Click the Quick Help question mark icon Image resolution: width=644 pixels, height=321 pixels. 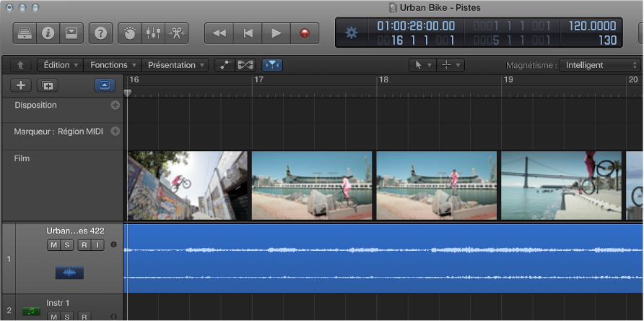[100, 33]
